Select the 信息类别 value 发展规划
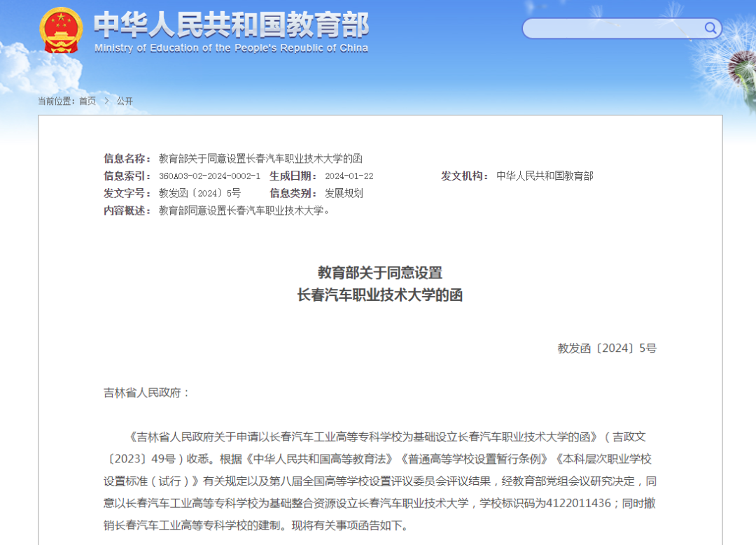 tap(343, 193)
